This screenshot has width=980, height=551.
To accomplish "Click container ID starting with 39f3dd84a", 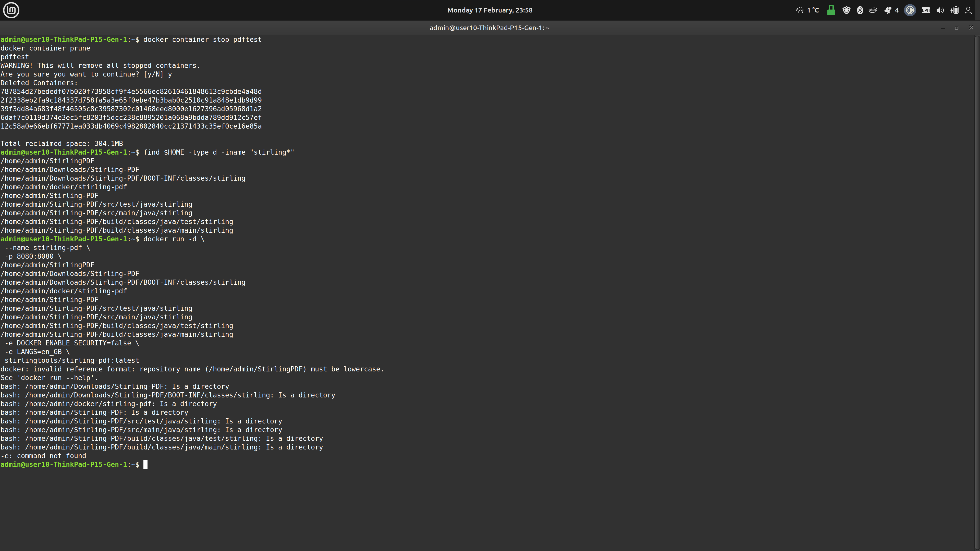I will 131,109.
